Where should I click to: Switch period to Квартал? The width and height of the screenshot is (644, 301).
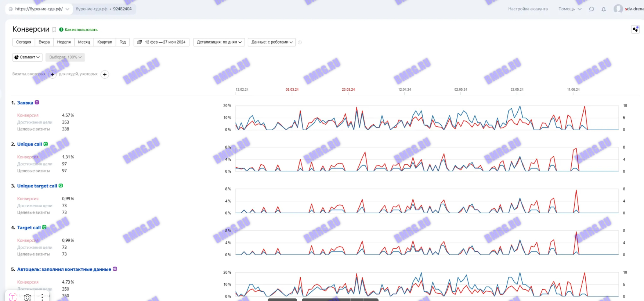(105, 42)
